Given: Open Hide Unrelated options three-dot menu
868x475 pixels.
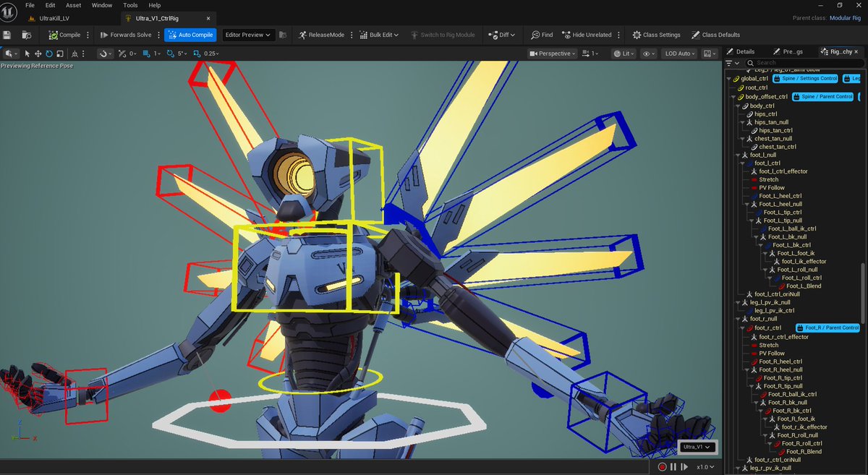Looking at the screenshot, I should tap(618, 35).
